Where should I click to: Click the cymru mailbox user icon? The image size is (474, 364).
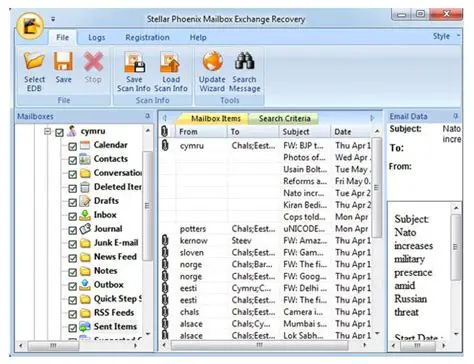point(72,131)
